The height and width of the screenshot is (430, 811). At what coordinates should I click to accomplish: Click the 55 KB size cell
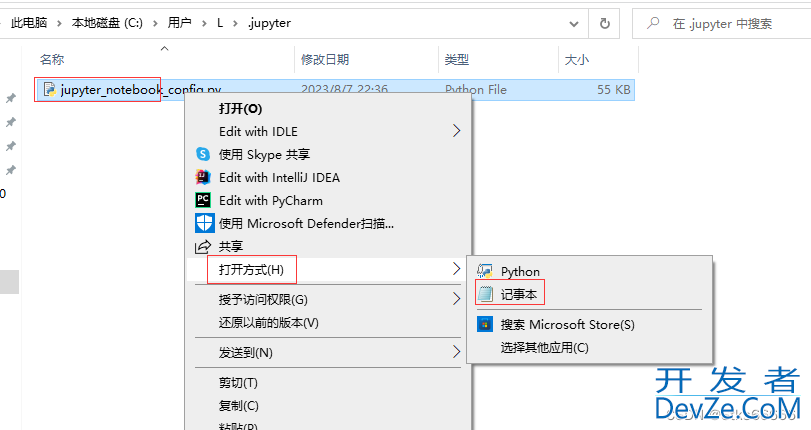click(614, 90)
